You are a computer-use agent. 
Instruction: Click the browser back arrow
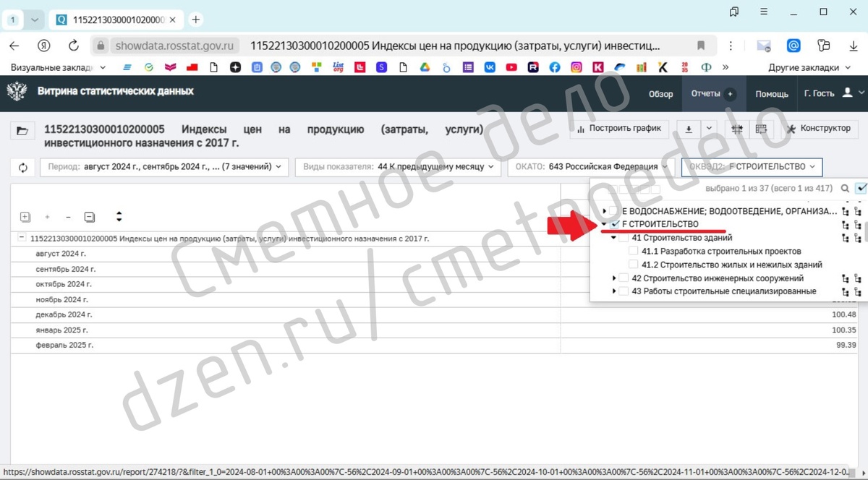tap(14, 46)
